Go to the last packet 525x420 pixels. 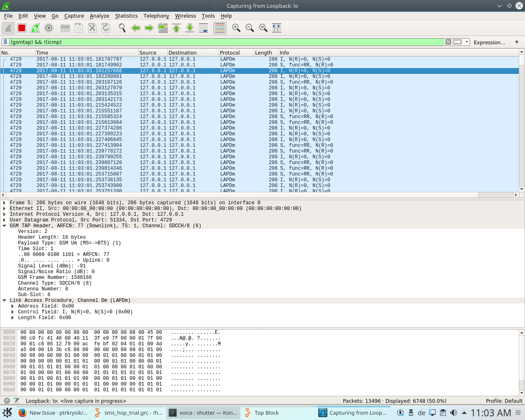(189, 28)
